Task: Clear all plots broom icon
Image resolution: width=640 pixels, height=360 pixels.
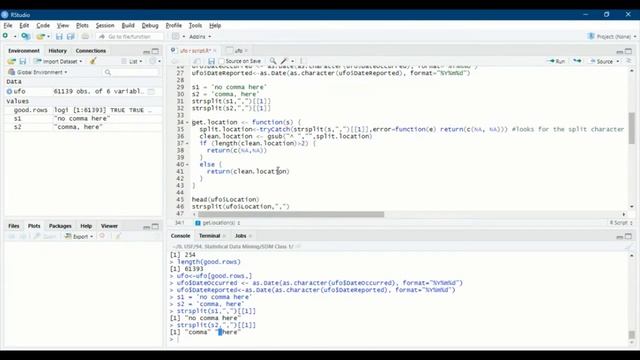Action: point(118,236)
